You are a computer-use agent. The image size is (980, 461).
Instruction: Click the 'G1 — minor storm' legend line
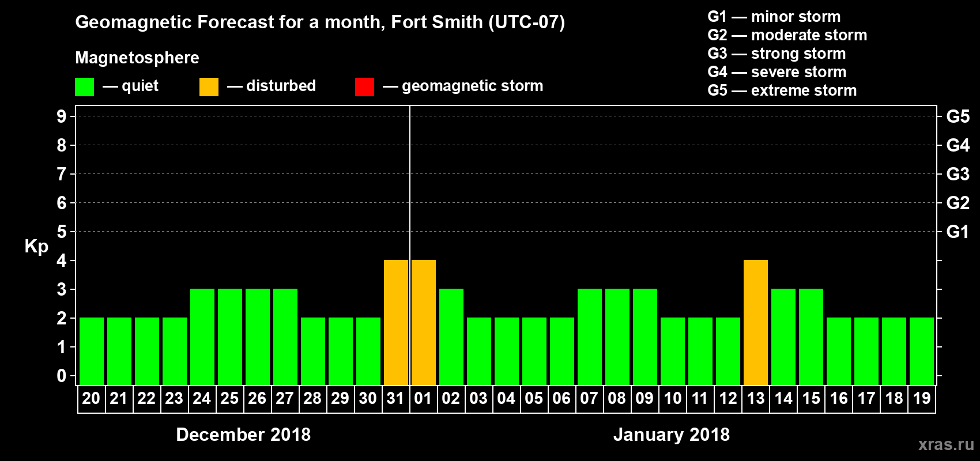point(774,17)
